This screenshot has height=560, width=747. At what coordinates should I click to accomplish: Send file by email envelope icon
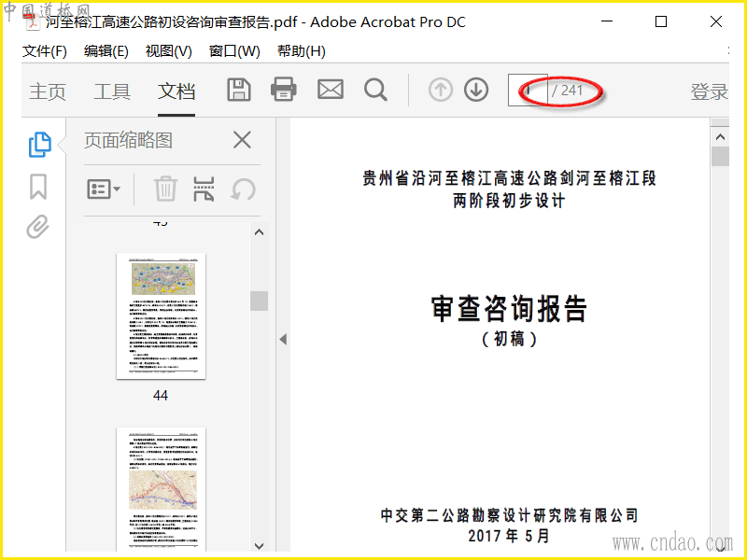[x=331, y=90]
